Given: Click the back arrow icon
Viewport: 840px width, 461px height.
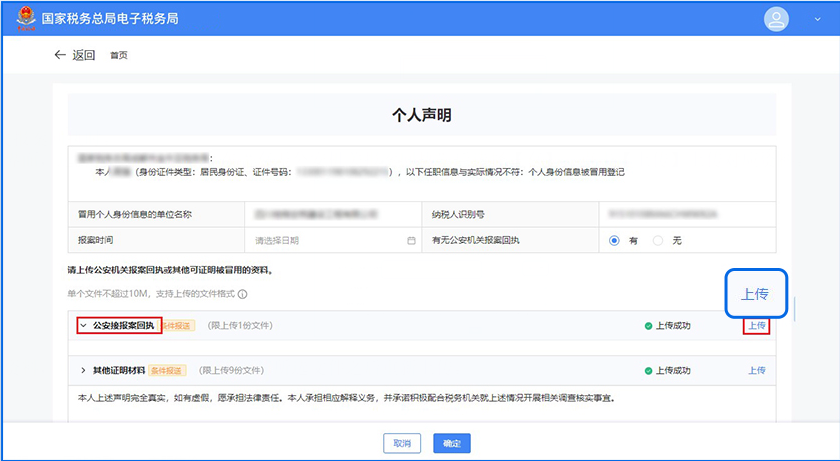Looking at the screenshot, I should pos(59,55).
